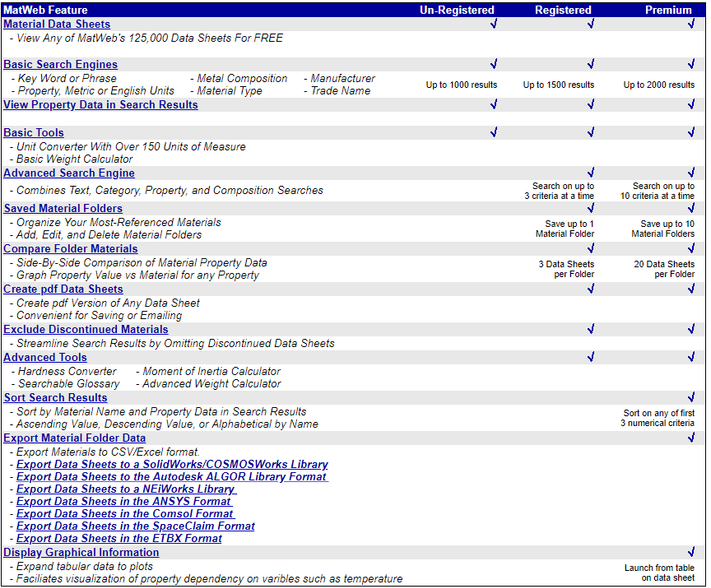
Task: Open the Sort Search Results link
Action: [55, 398]
